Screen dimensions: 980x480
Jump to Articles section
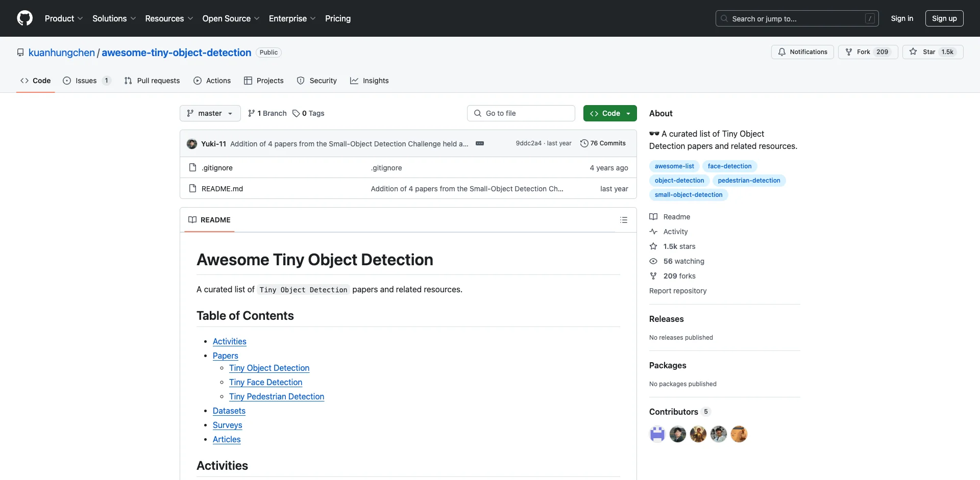227,439
